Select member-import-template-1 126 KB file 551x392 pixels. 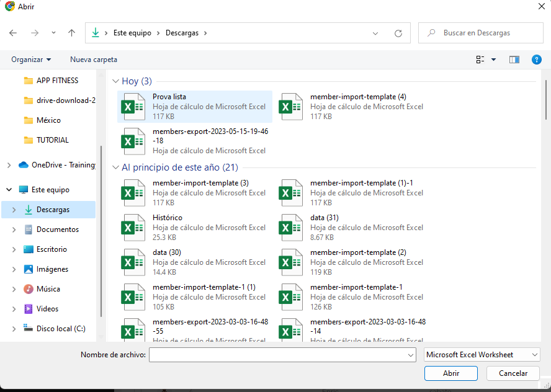coord(352,297)
